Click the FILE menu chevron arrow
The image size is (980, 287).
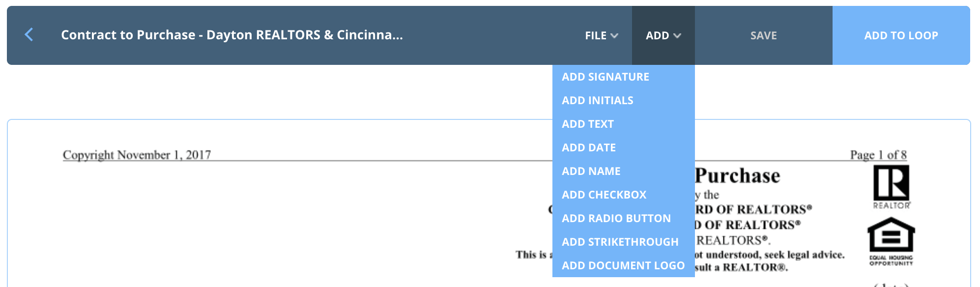[x=615, y=36]
